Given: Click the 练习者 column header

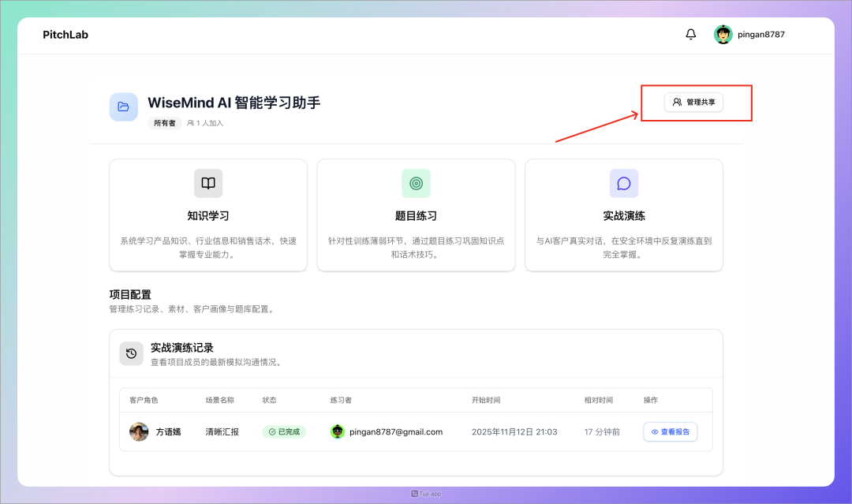Looking at the screenshot, I should coord(342,400).
